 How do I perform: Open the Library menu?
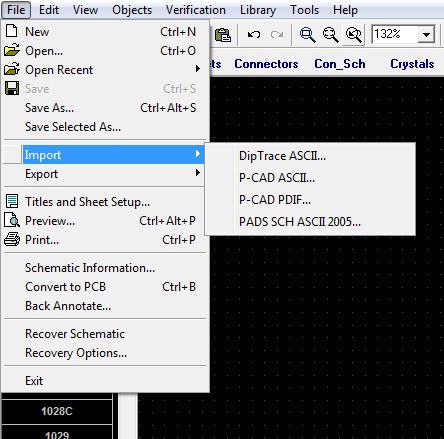click(x=258, y=10)
